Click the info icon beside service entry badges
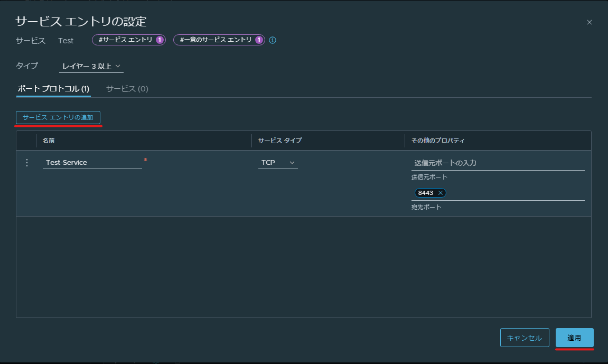Viewport: 608px width, 364px height. click(273, 40)
